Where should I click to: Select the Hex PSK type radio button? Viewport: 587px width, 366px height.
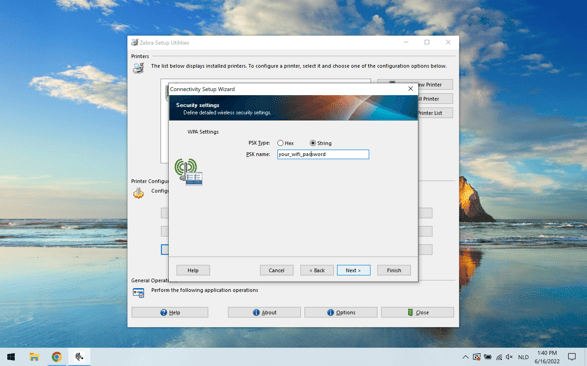(x=280, y=143)
